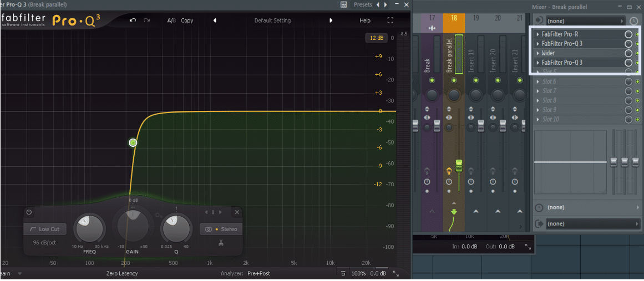The image size is (644, 281).
Task: Toggle Slot 10 enable LED
Action: 637,119
